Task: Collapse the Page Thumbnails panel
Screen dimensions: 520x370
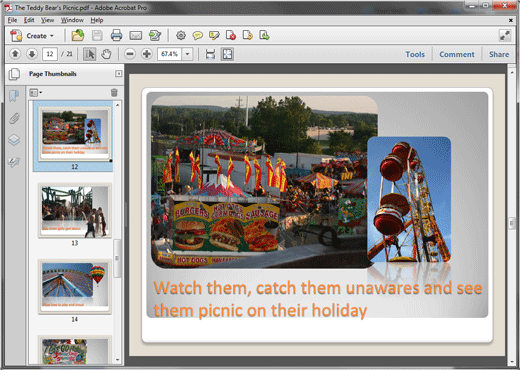Action: 118,74
